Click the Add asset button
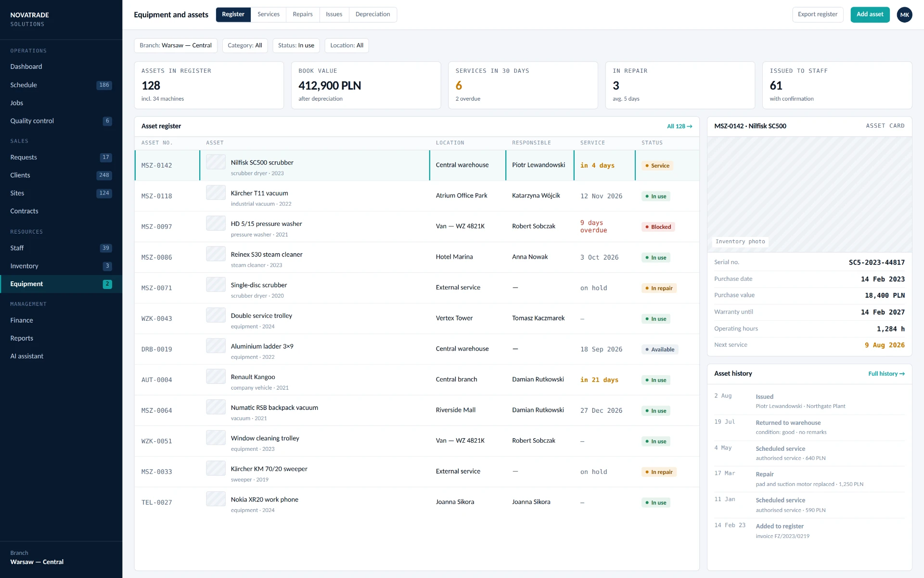 click(870, 14)
